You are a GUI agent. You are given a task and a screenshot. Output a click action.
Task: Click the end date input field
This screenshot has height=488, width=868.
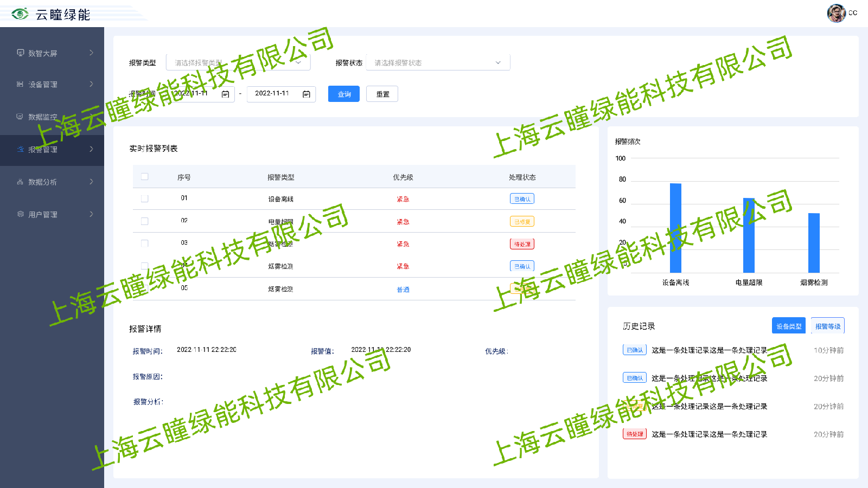[272, 94]
